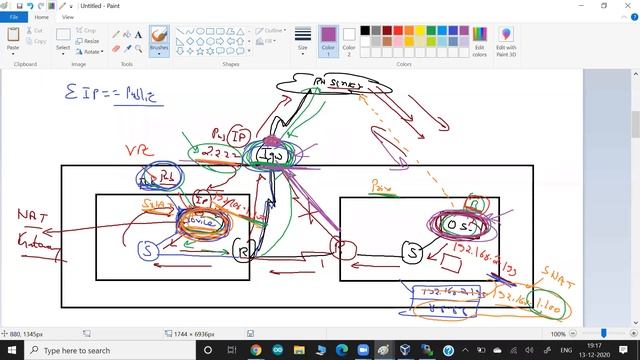Click the zoom slider handle
The height and width of the screenshot is (360, 640).
coord(603,333)
